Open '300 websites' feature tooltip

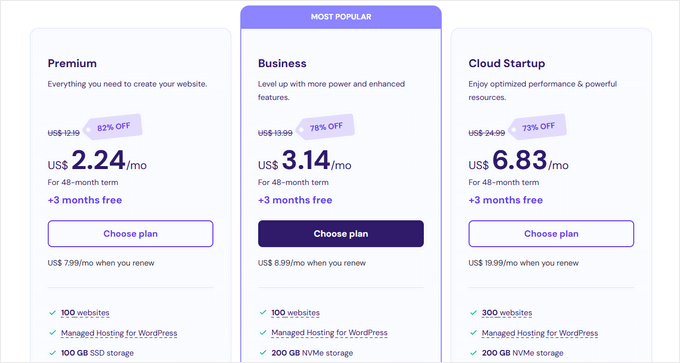[x=507, y=313]
